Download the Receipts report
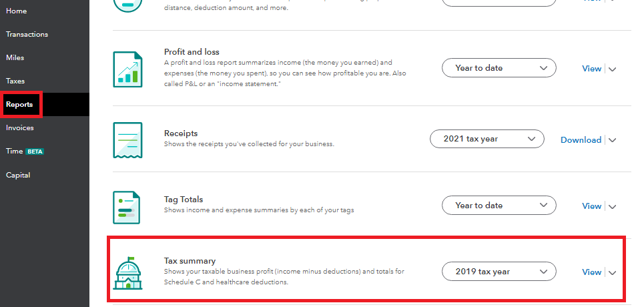Viewport: 644px width, 307px height. coord(581,139)
